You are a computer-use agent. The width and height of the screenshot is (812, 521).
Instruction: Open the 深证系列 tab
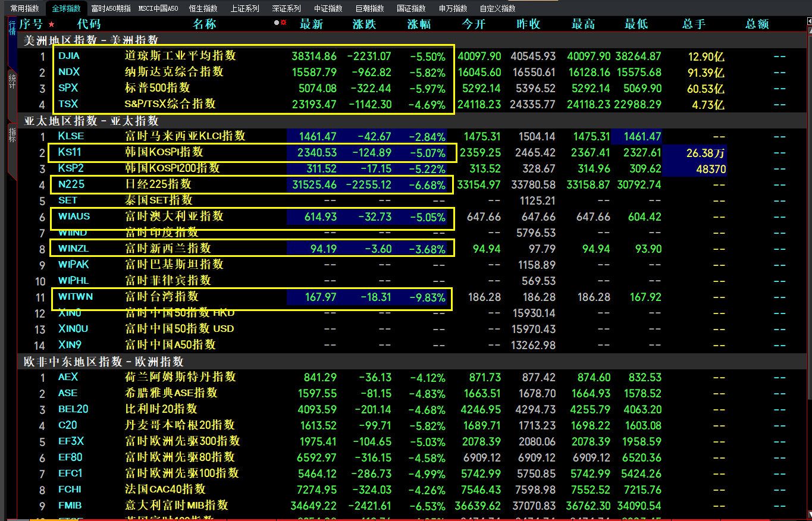point(287,8)
